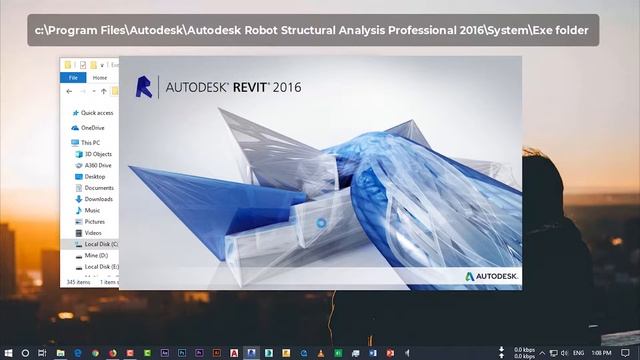The width and height of the screenshot is (640, 360).
Task: Open the volume control in system tray
Action: (x=564, y=353)
